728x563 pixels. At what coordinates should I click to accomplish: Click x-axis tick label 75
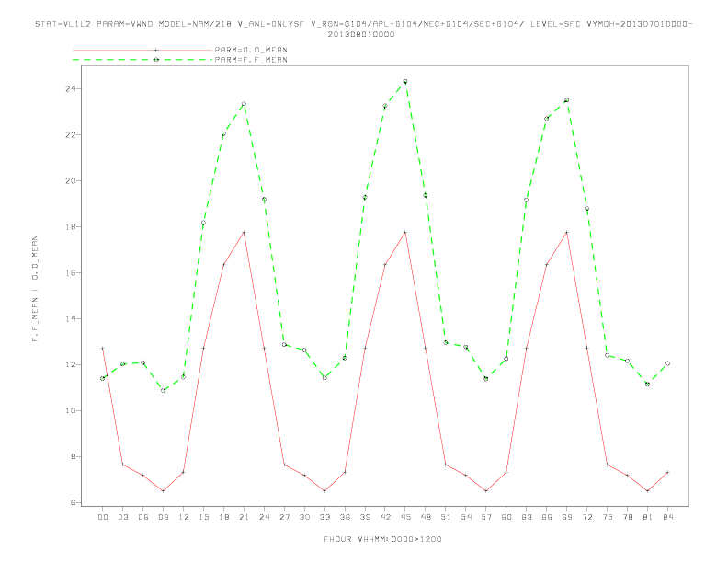[x=608, y=517]
